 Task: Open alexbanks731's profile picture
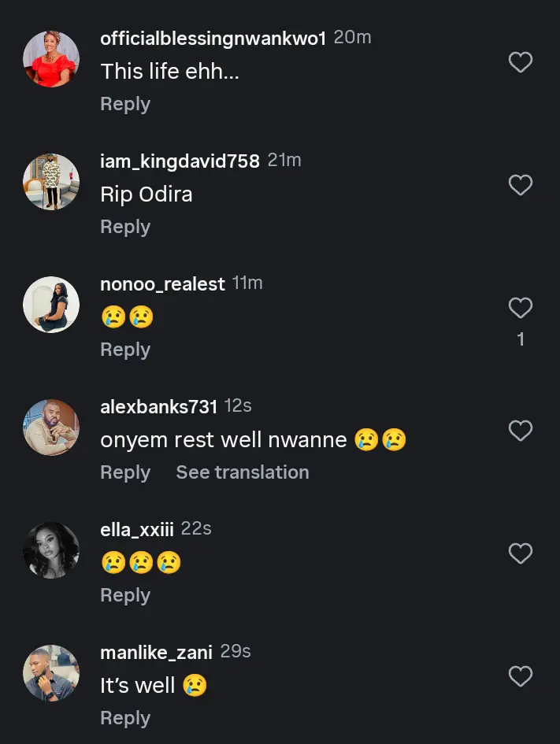click(x=51, y=428)
